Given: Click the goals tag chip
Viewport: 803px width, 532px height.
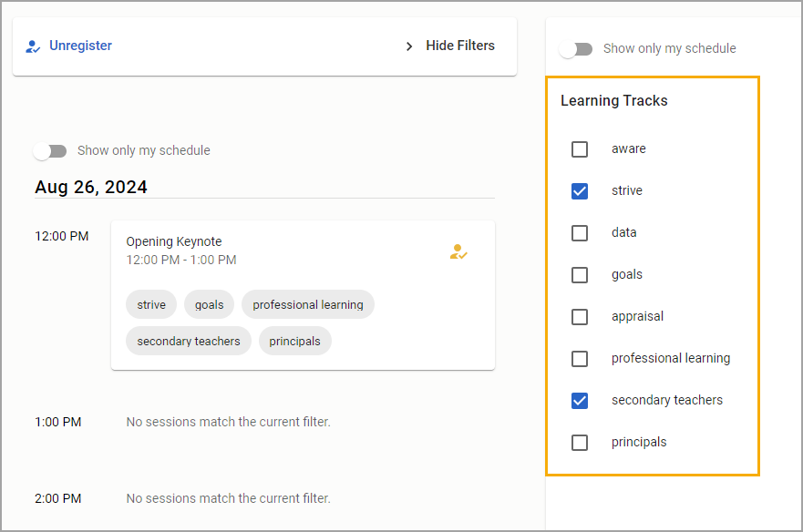Looking at the screenshot, I should 209,304.
